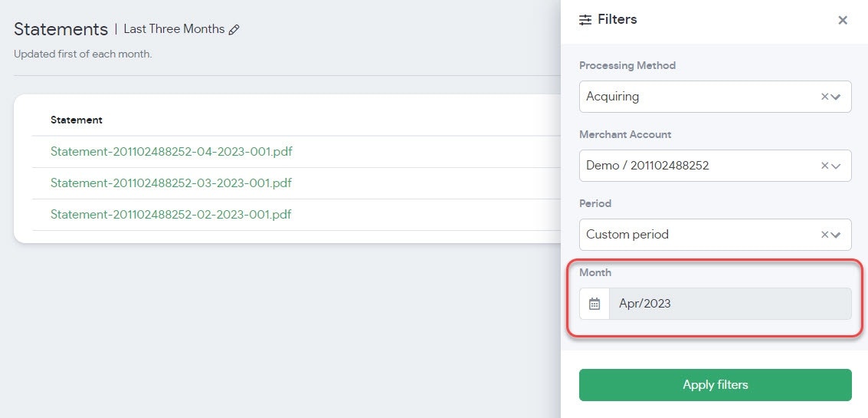This screenshot has height=418, width=868.
Task: Clear the Period selection
Action: [x=824, y=235]
